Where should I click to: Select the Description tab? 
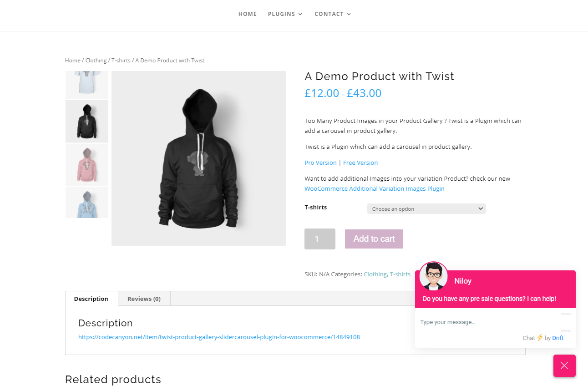pyautogui.click(x=91, y=299)
